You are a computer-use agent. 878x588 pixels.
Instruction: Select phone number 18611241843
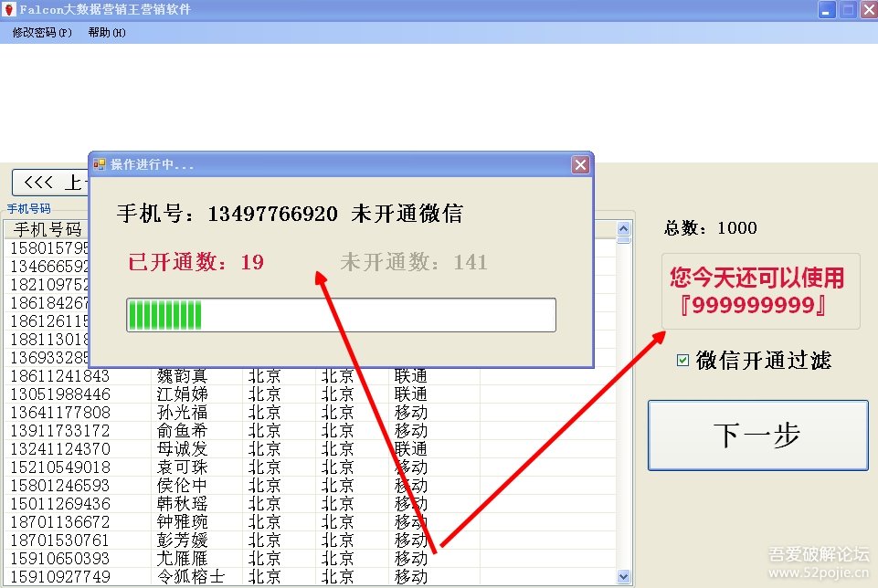click(60, 375)
